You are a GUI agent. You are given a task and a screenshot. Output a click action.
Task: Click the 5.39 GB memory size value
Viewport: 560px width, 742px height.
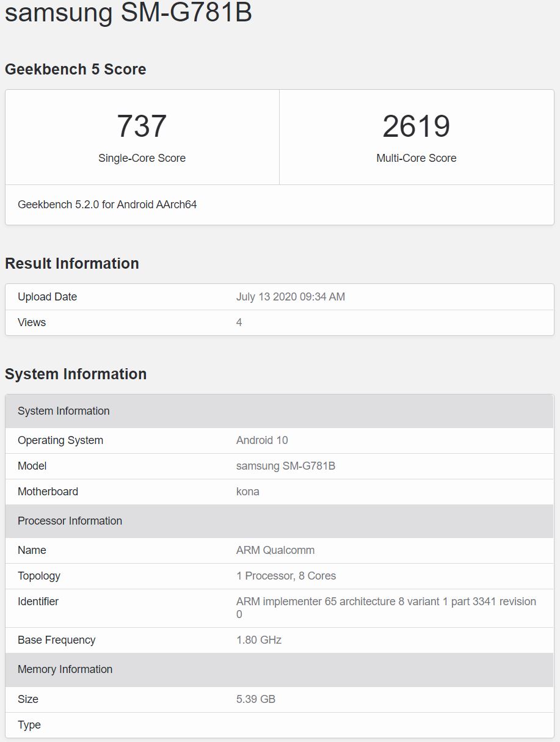click(x=255, y=699)
